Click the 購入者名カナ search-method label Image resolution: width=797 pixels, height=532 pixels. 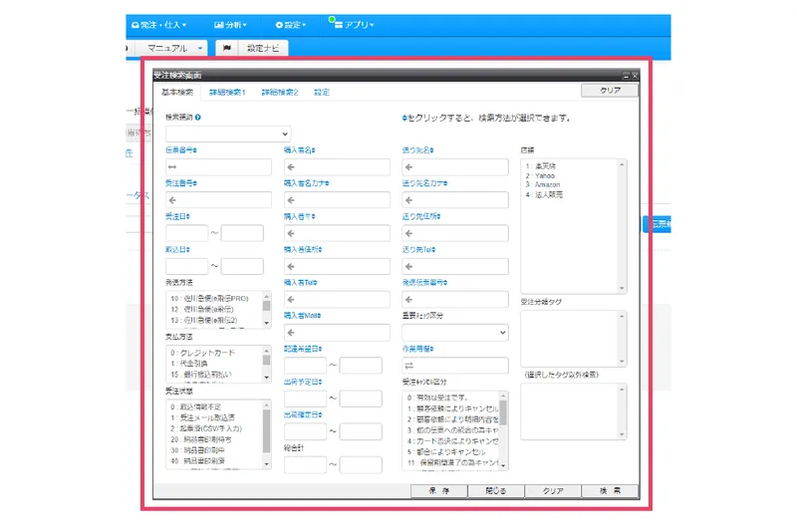307,183
